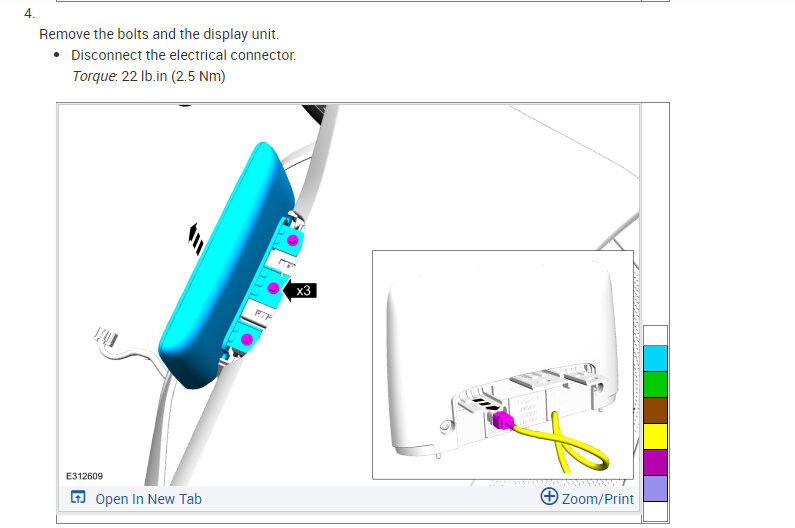Click the magenta electrical connector in inset
The image size is (795, 528).
503,420
